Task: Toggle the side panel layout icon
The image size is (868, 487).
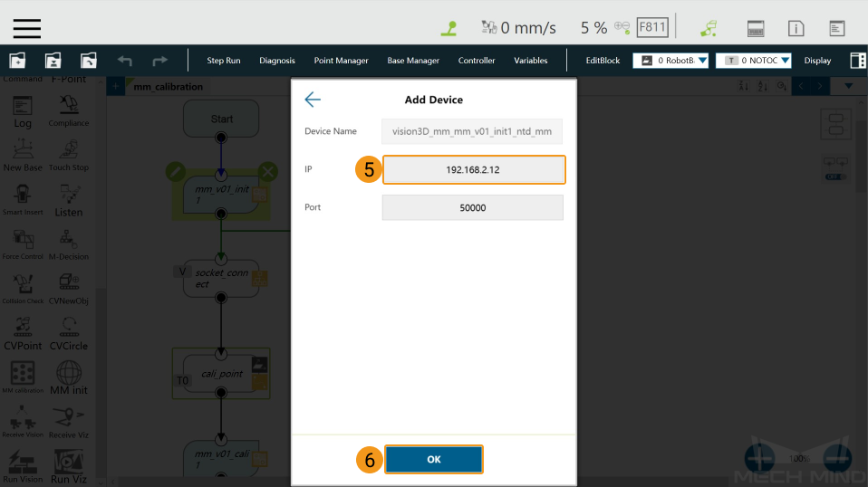Action: [857, 61]
